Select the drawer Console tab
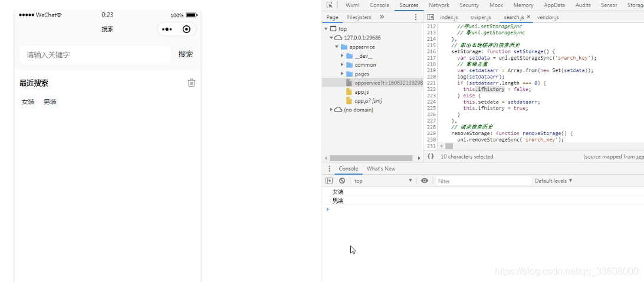This screenshot has height=282, width=644. point(349,169)
